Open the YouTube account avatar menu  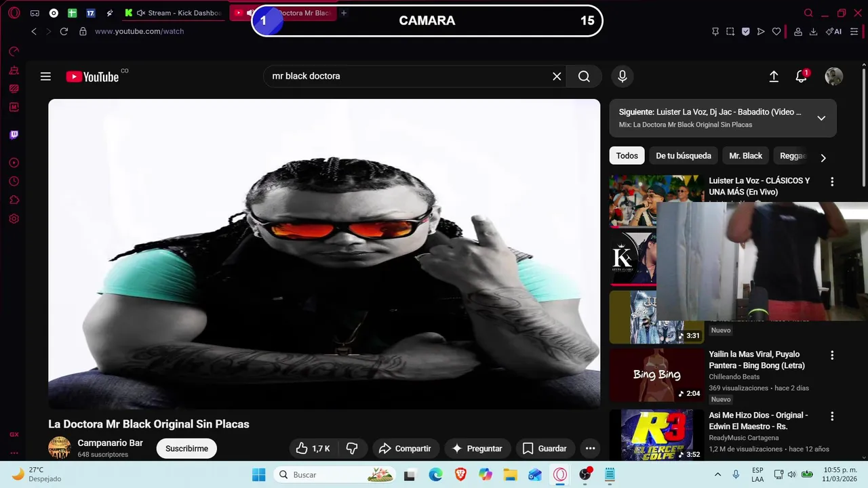[x=833, y=77]
